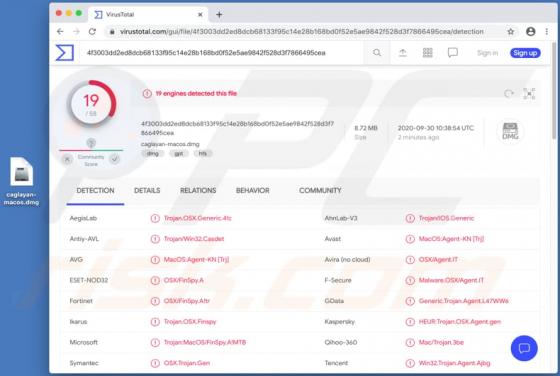Click AVG's MacOS:Agent-KN [Trj] result
560x376 pixels.
196,260
